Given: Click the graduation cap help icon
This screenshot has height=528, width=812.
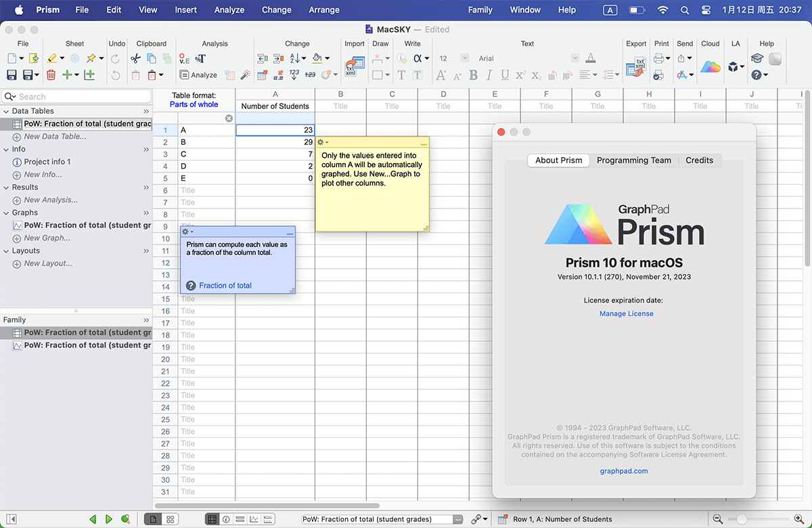Looking at the screenshot, I should 757,59.
